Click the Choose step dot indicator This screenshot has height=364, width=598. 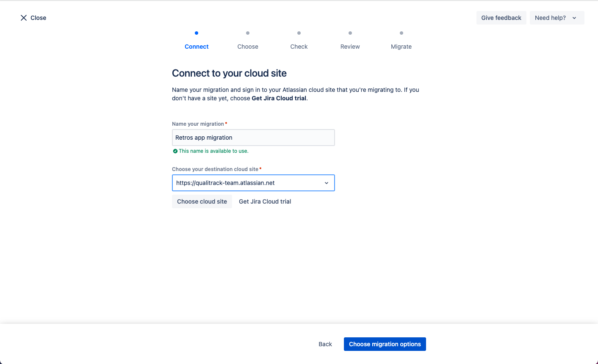click(248, 33)
